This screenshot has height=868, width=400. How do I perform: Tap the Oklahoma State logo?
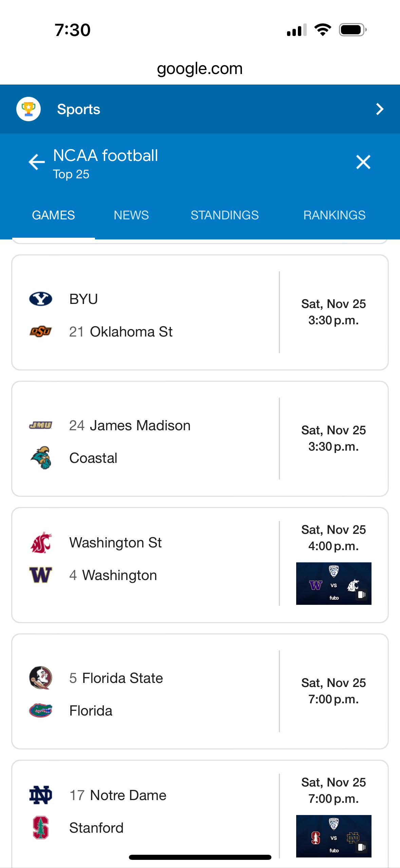click(41, 331)
